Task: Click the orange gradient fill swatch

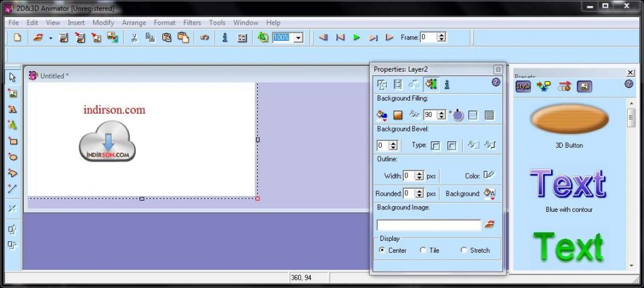Action: pos(397,116)
